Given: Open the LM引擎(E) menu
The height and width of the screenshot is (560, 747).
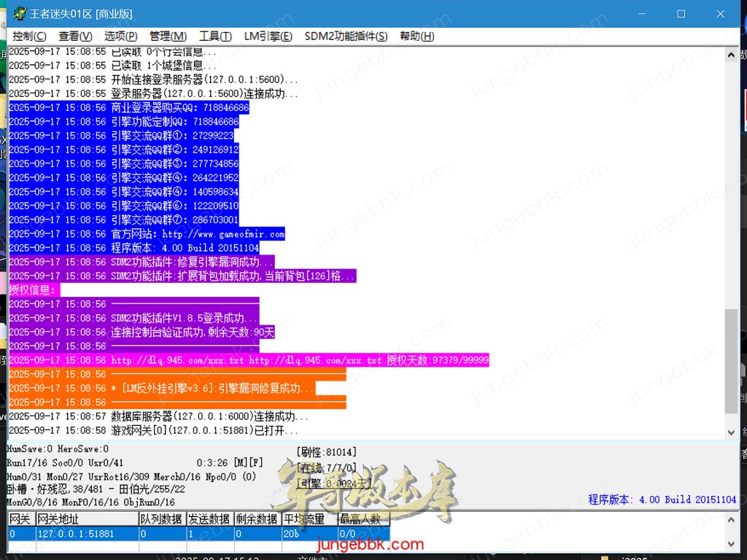Looking at the screenshot, I should [268, 36].
